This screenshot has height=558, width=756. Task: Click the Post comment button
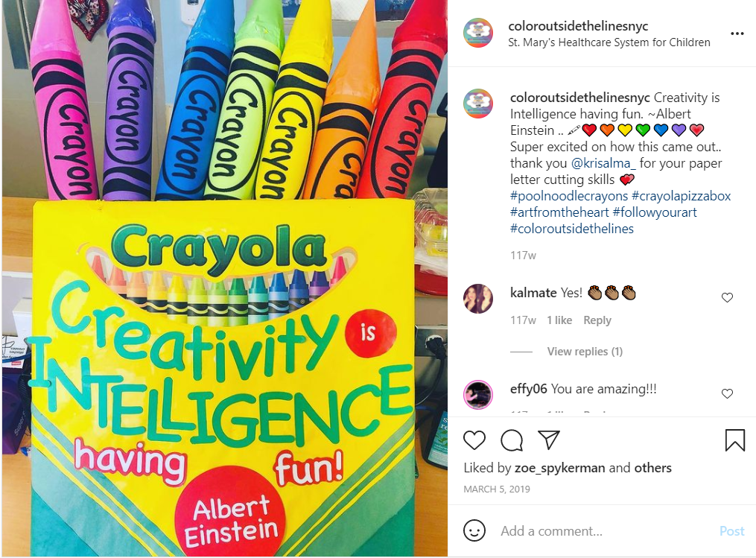click(x=731, y=531)
